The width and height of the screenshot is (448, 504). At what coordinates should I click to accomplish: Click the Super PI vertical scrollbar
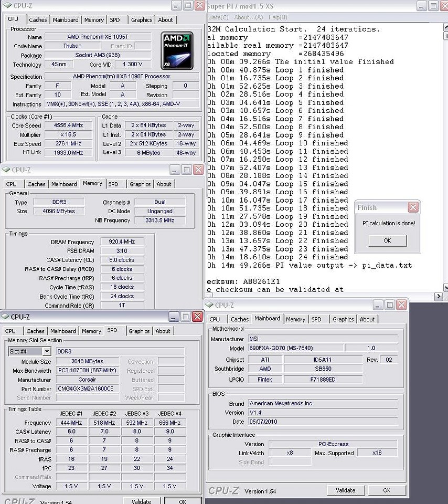pyautogui.click(x=443, y=157)
